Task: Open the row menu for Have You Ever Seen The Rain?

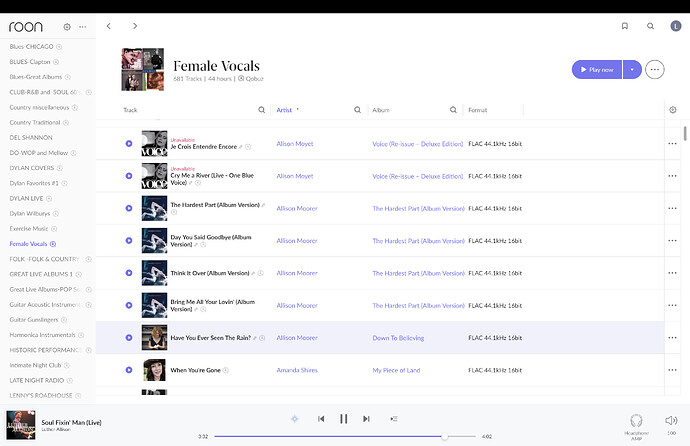Action: 672,337
